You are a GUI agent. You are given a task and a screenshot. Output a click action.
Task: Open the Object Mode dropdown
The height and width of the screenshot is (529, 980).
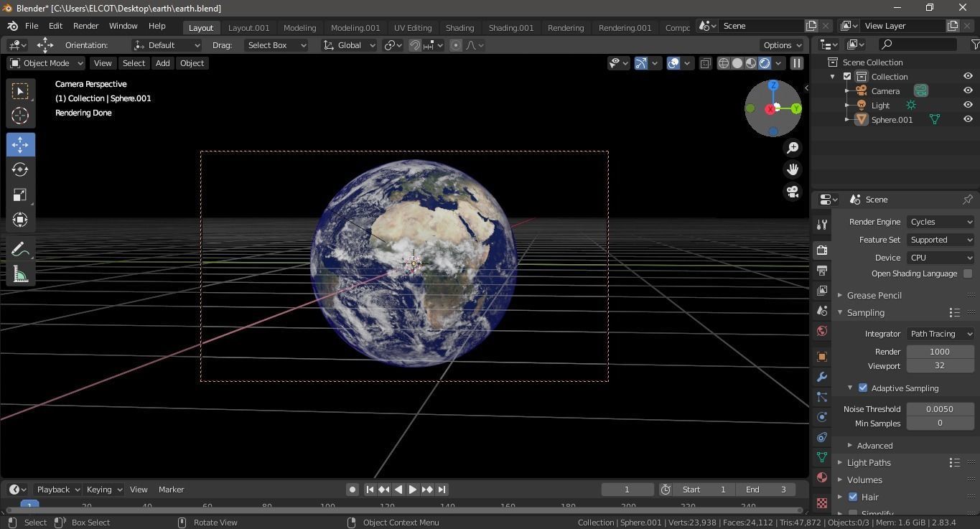[47, 63]
